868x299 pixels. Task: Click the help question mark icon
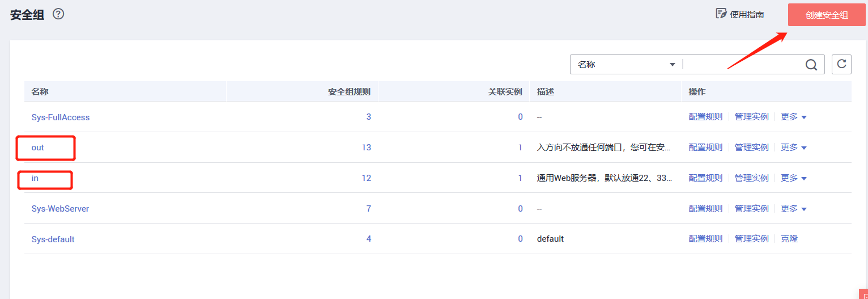(x=58, y=14)
